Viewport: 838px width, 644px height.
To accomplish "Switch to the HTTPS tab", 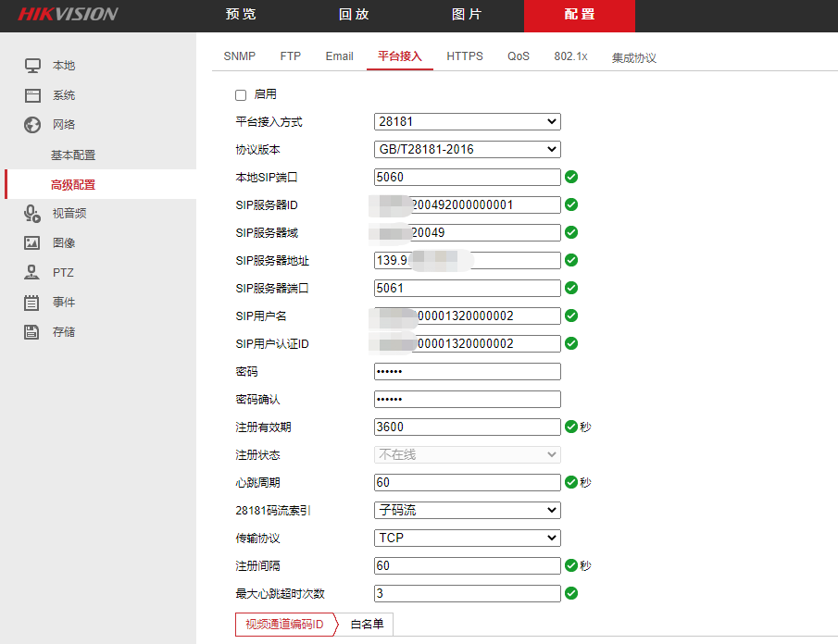I will coord(465,56).
